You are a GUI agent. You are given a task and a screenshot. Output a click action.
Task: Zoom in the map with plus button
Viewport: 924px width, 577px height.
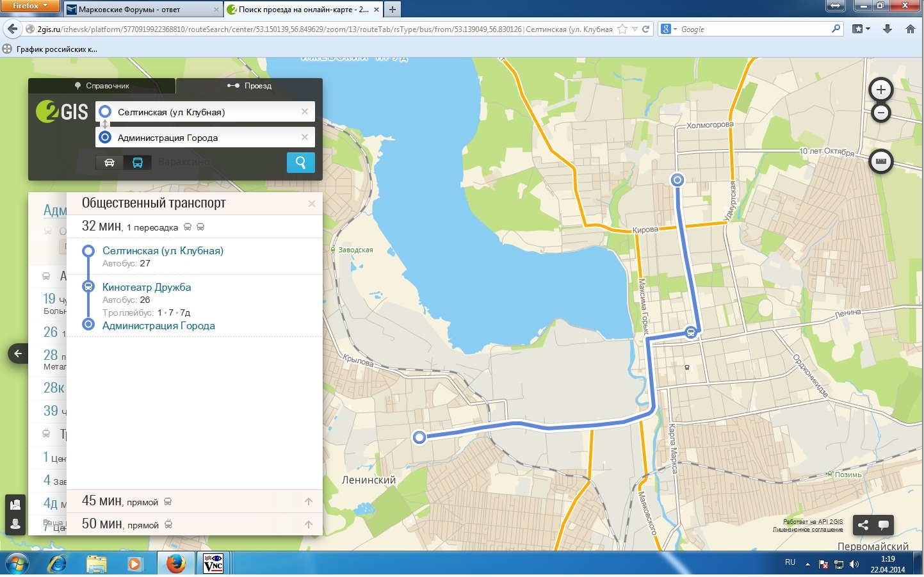880,90
